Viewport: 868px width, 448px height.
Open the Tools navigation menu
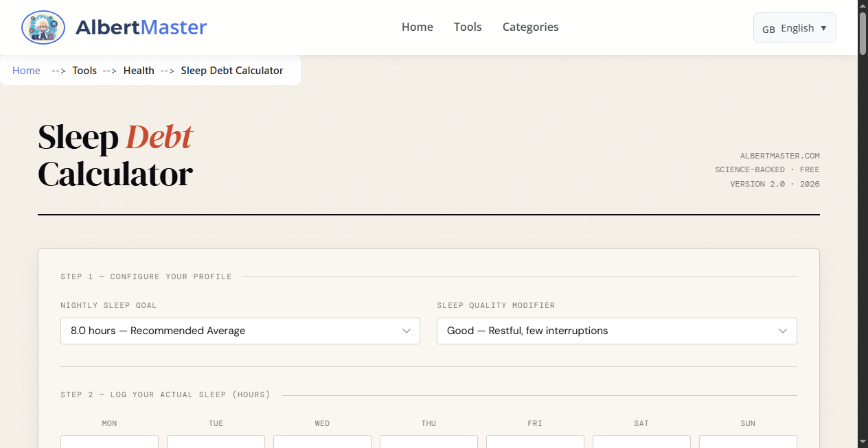tap(468, 27)
